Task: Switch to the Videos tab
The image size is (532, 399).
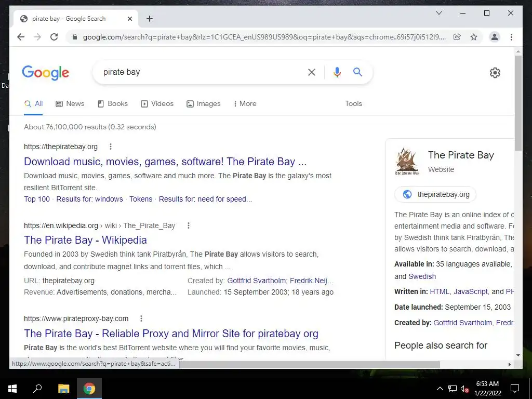Action: pos(157,103)
